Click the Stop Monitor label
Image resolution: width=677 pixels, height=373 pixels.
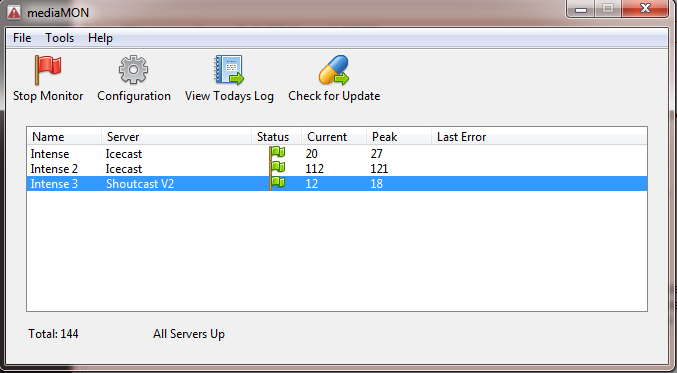coord(48,96)
